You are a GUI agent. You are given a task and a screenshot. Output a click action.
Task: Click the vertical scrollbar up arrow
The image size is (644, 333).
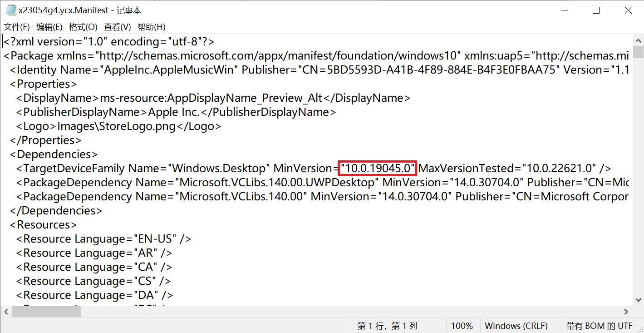(x=638, y=40)
